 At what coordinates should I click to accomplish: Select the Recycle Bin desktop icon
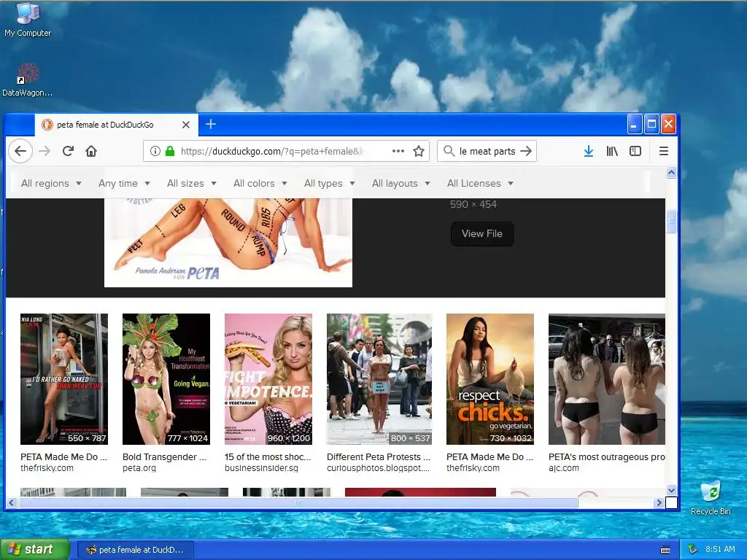(711, 497)
